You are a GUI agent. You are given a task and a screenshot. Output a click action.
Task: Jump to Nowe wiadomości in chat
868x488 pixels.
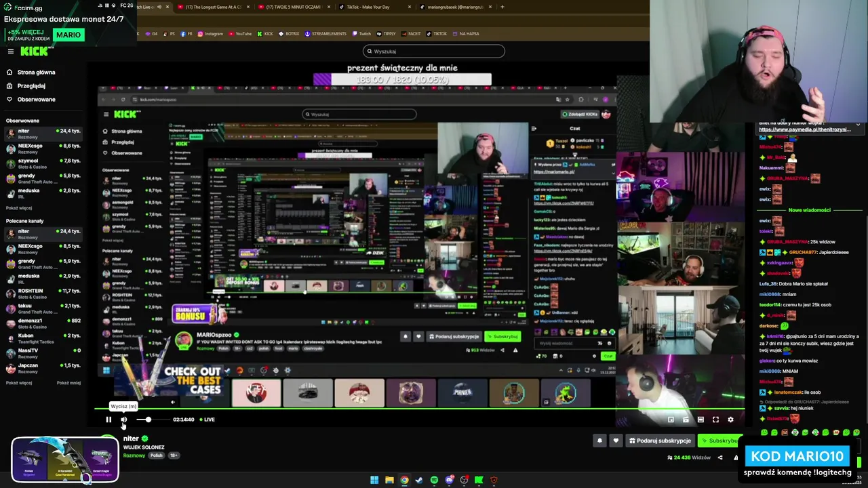coord(809,210)
